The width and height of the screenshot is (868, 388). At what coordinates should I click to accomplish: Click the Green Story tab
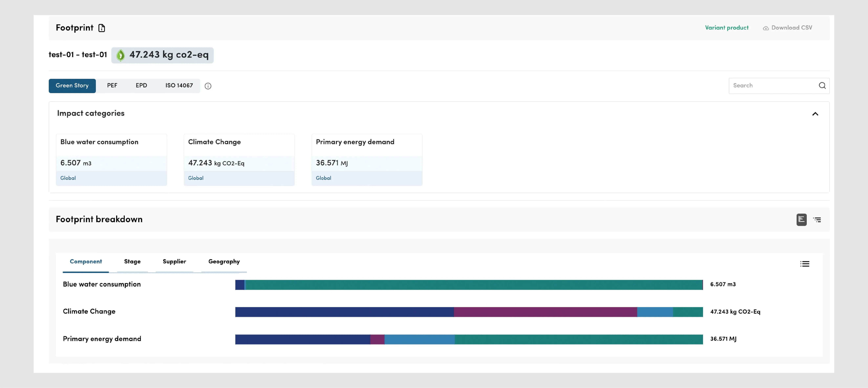pos(72,85)
